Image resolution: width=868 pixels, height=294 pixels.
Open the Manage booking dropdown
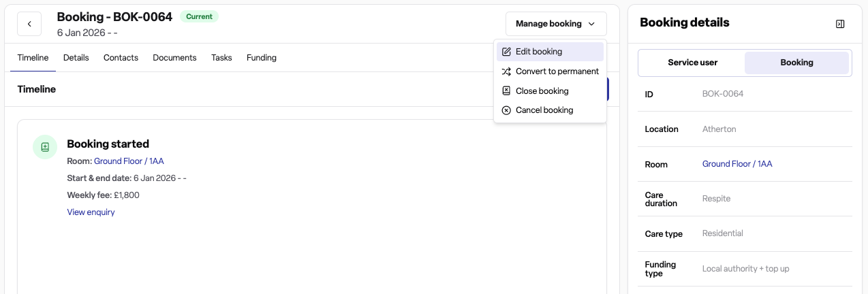click(556, 24)
